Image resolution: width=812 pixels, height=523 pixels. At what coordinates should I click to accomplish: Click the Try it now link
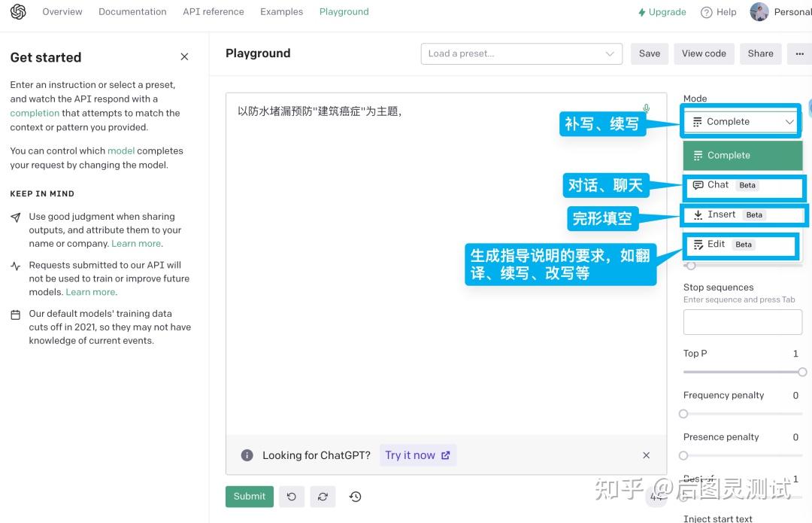(417, 455)
